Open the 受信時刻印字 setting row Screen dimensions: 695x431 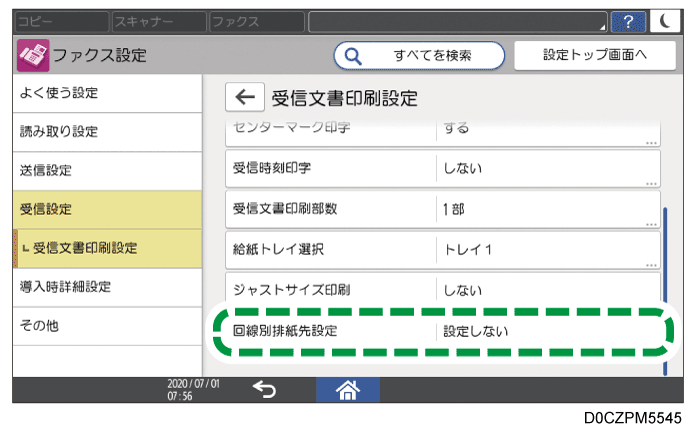pos(443,168)
